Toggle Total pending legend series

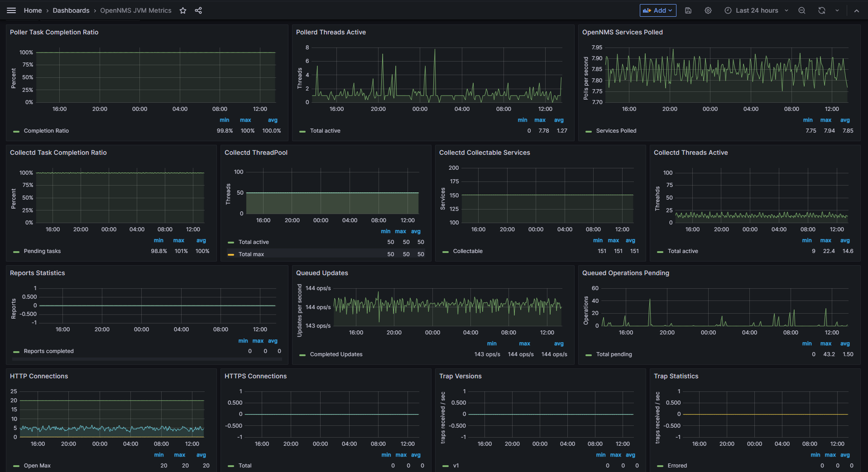pos(614,354)
